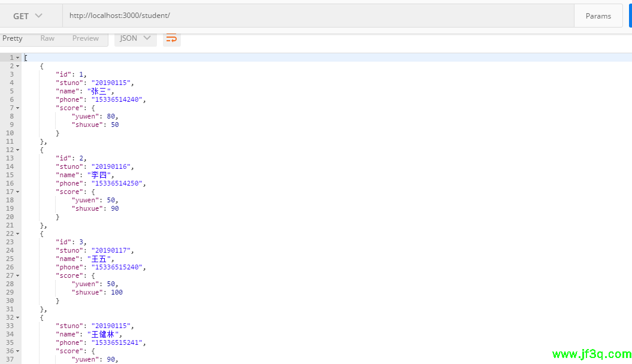This screenshot has width=632, height=364.
Task: Switch to the Preview response tab
Action: [86, 38]
